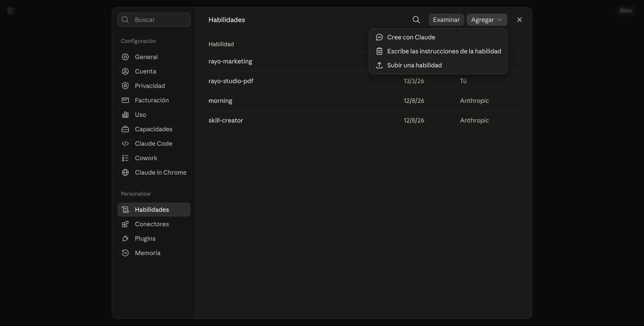Click the Habilidad column header
The image size is (644, 326).
pos(221,44)
